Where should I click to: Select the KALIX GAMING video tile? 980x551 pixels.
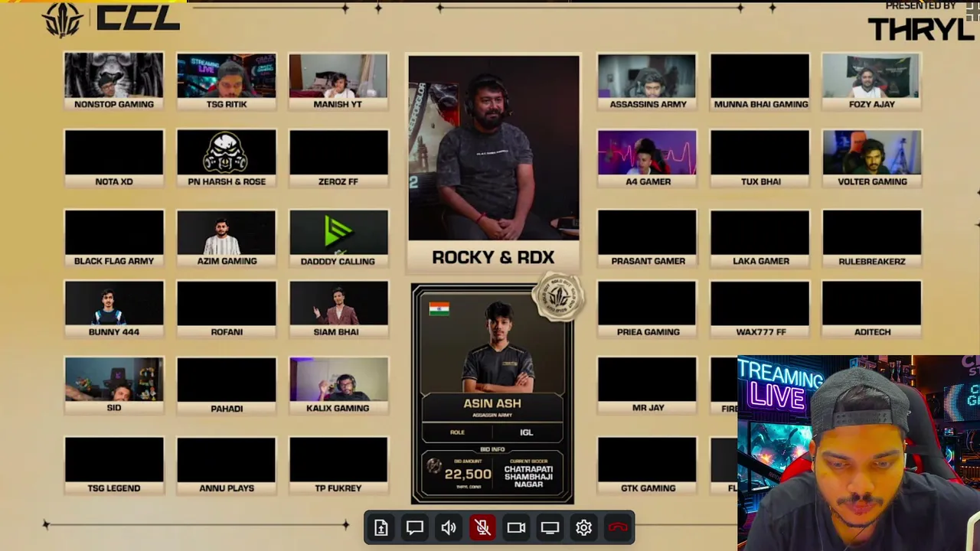point(338,386)
